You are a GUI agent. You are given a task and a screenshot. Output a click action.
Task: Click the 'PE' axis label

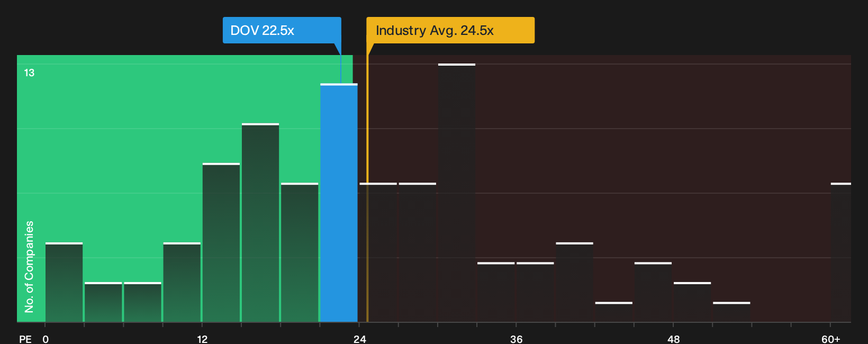point(25,339)
